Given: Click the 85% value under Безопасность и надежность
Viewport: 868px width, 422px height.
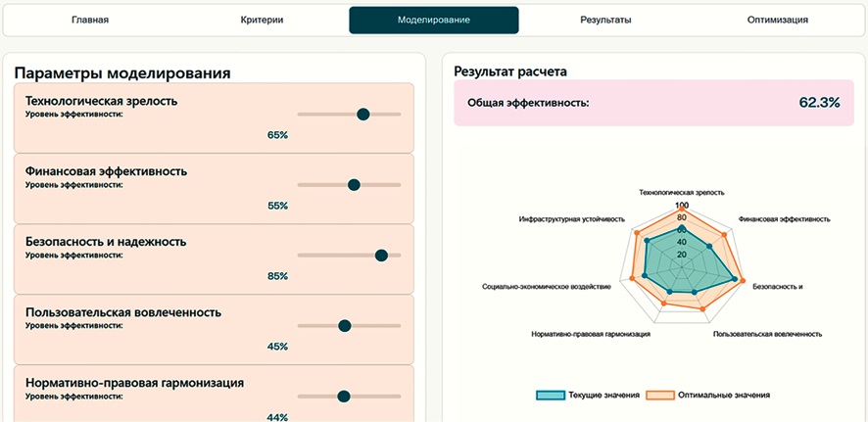Looking at the screenshot, I should click(277, 276).
